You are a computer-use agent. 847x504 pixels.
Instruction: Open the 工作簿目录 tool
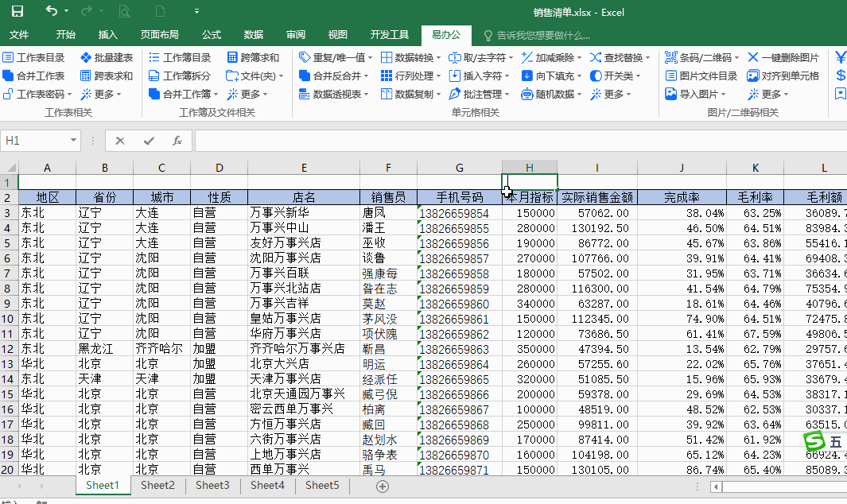pyautogui.click(x=180, y=57)
